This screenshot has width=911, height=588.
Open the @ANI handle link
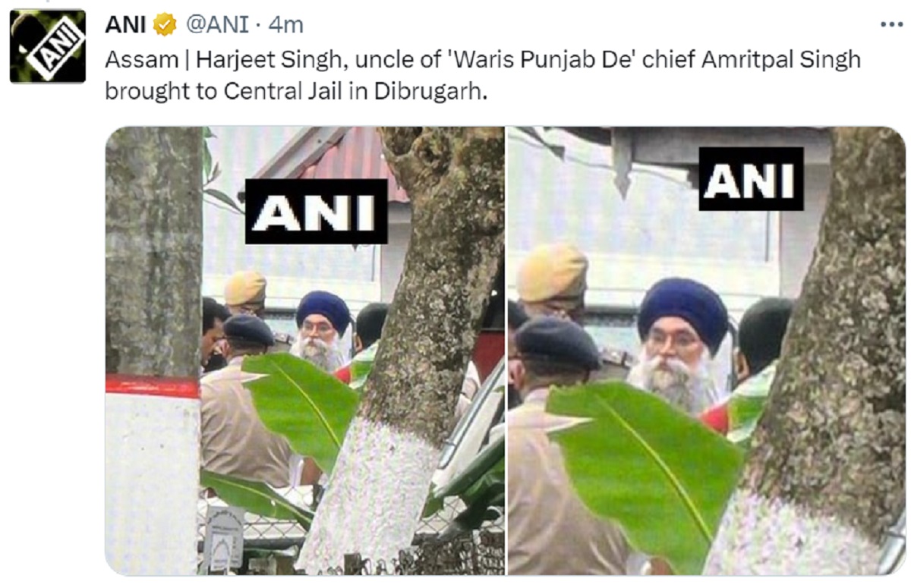coord(218,25)
